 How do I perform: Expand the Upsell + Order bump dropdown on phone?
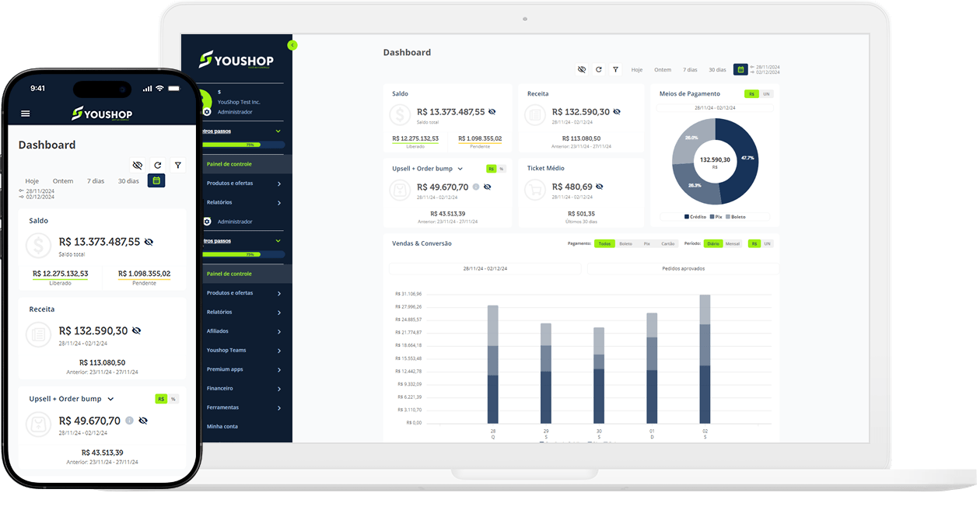(x=110, y=399)
